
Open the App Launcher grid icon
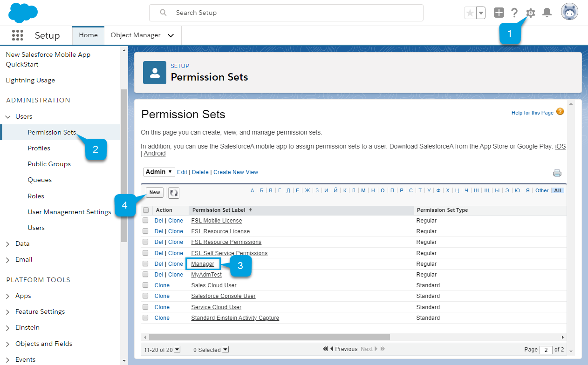(x=17, y=35)
